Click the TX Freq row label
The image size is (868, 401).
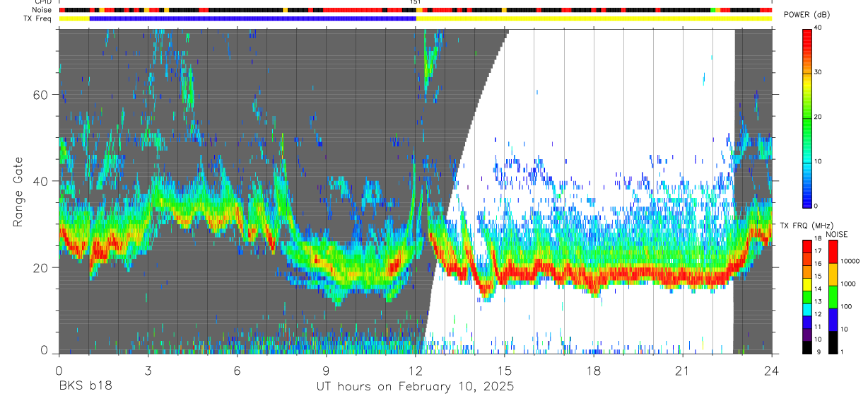click(38, 18)
